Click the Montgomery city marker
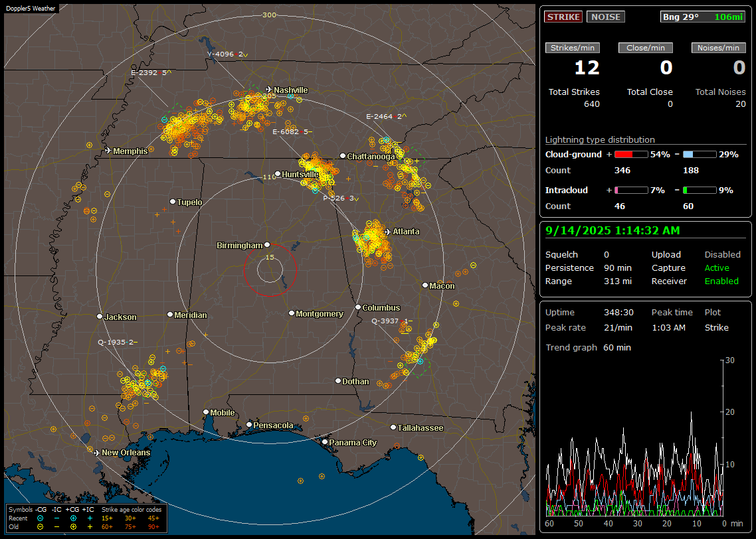The height and width of the screenshot is (539, 756). 292,313
